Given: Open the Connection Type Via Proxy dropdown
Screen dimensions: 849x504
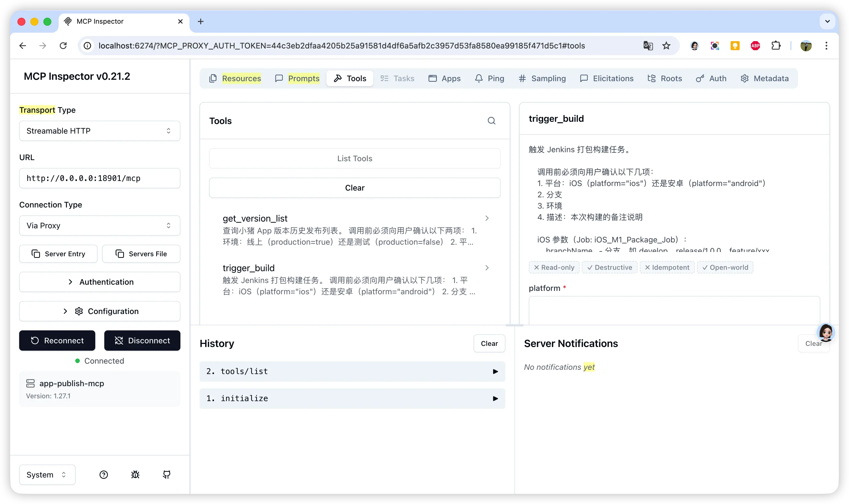Looking at the screenshot, I should pyautogui.click(x=100, y=226).
